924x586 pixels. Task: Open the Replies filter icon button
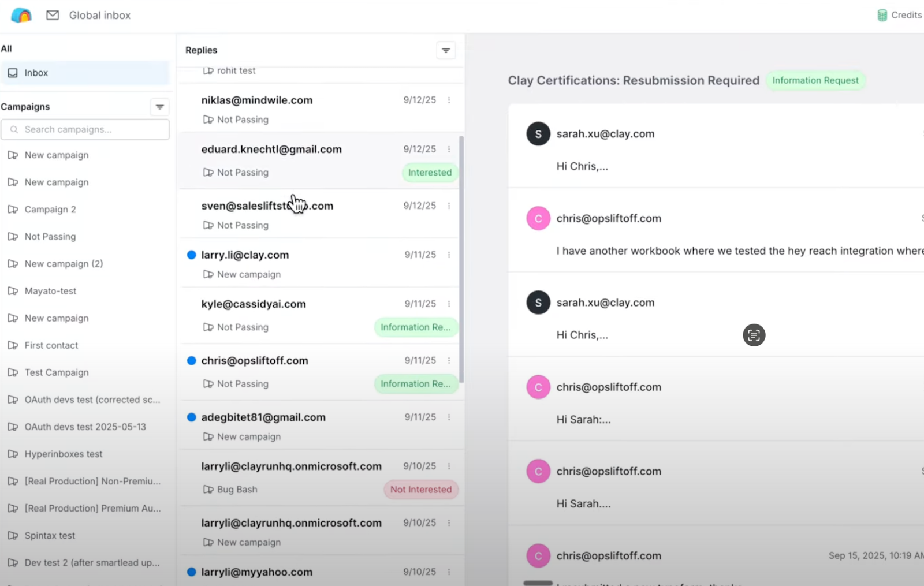(446, 50)
